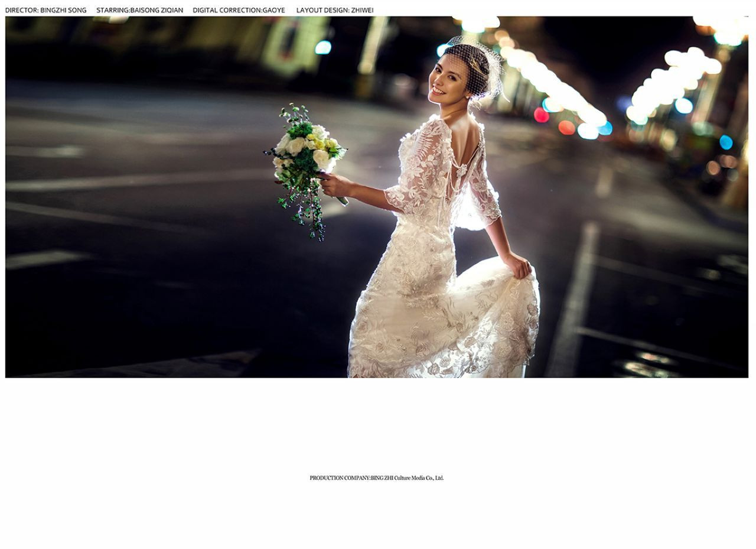Image resolution: width=756 pixels, height=549 pixels.
Task: Select the name "GAOYE" in the credits
Action: (274, 10)
